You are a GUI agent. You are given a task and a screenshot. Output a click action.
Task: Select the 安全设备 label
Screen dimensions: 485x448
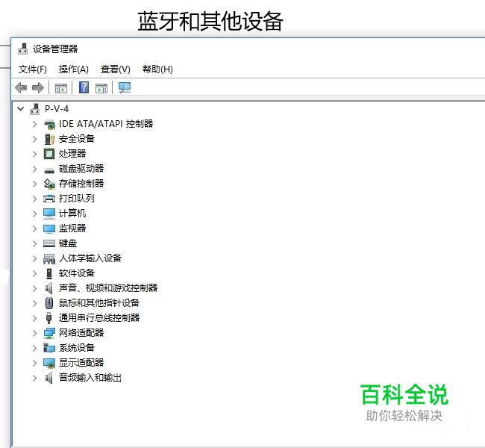point(77,139)
